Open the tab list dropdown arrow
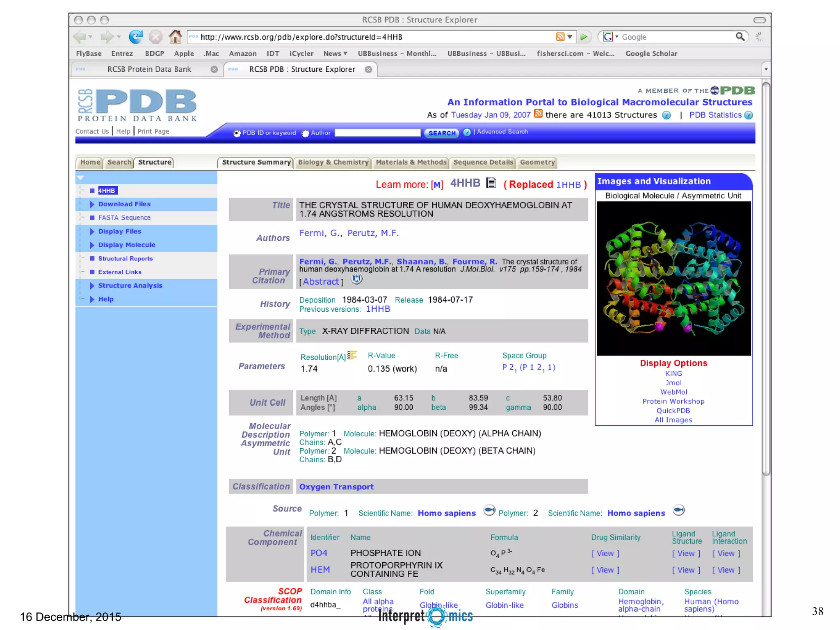 point(766,69)
